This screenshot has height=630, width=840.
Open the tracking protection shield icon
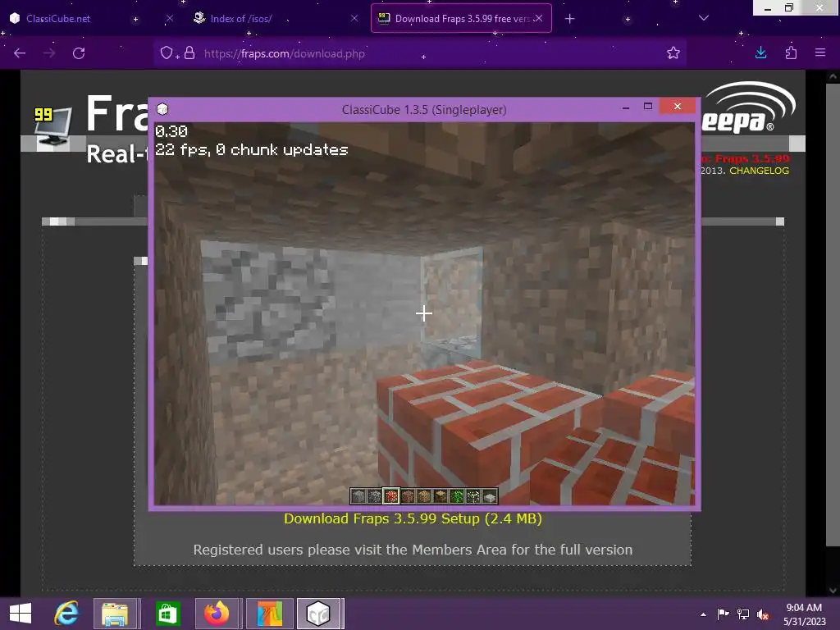point(167,53)
